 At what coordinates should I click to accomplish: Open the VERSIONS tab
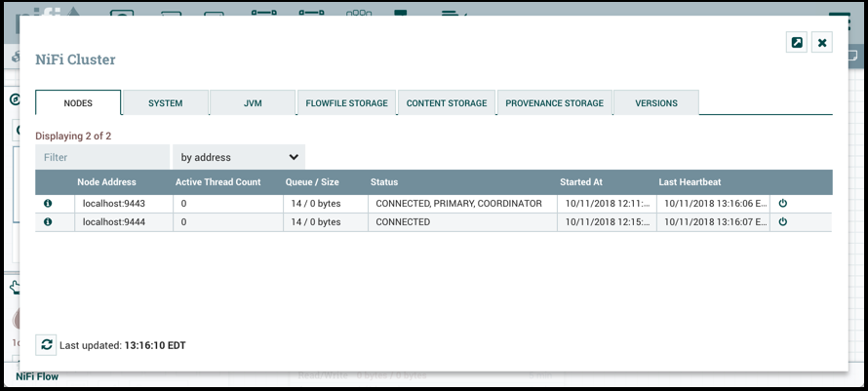point(656,103)
